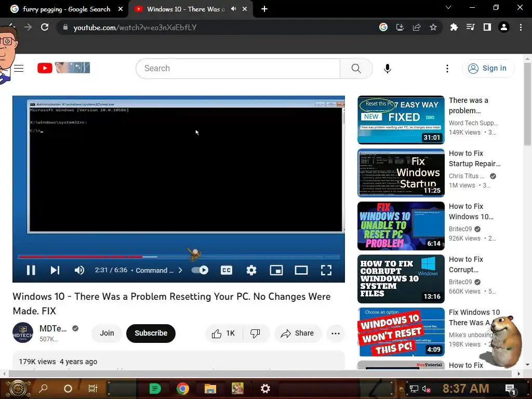Share this page from address bar

(x=417, y=27)
